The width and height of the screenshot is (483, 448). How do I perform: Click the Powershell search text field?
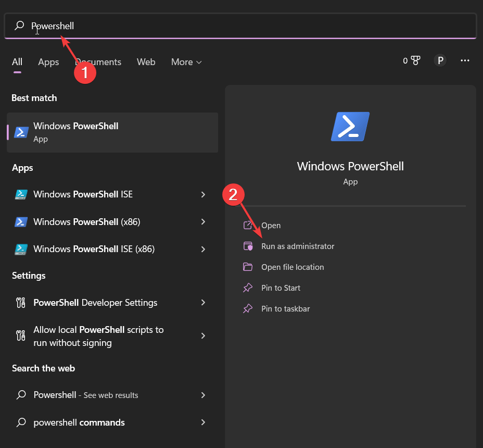coord(240,26)
